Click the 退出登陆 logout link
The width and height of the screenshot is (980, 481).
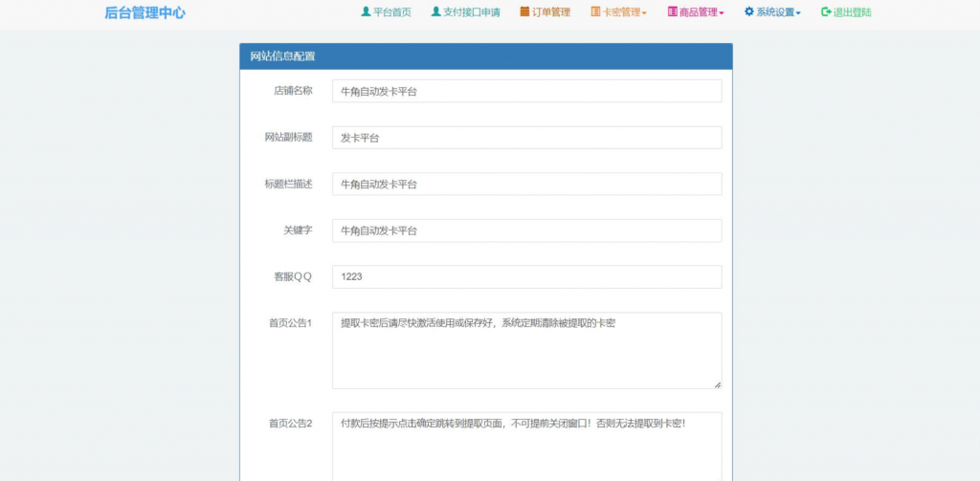(x=846, y=11)
